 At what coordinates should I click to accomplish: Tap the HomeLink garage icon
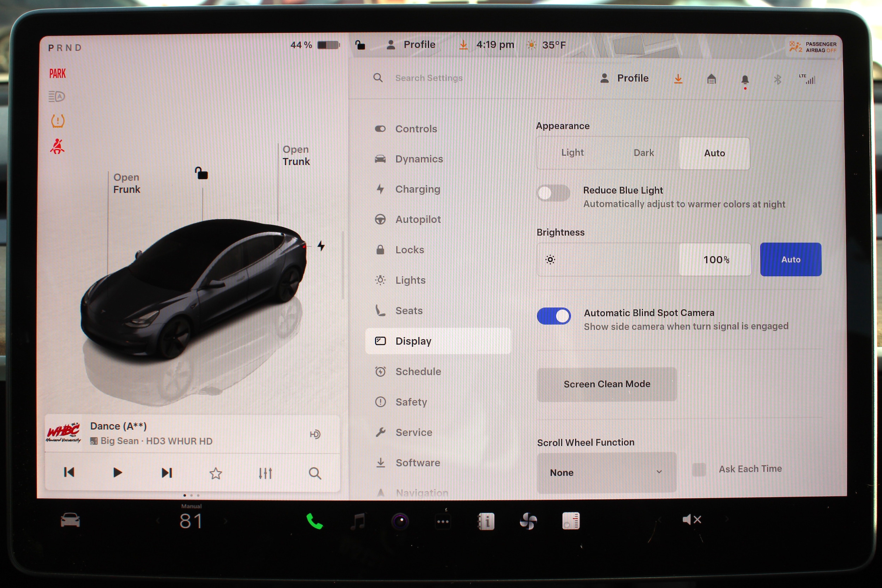point(711,79)
